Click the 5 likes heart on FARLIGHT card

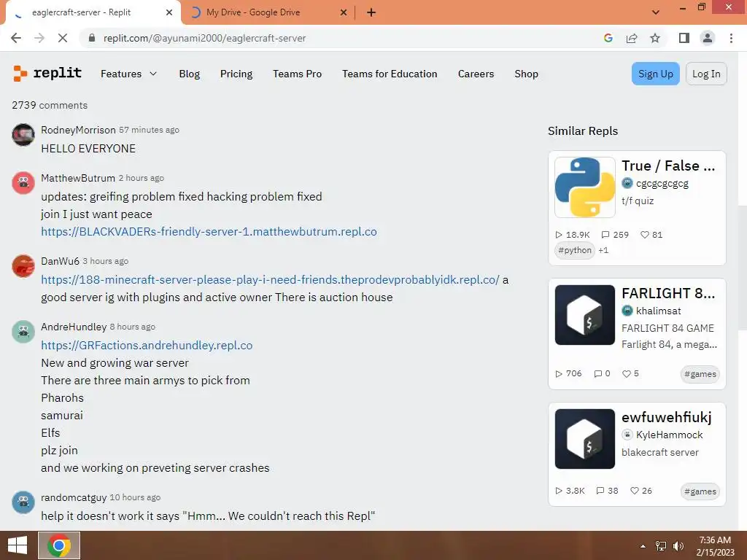627,374
